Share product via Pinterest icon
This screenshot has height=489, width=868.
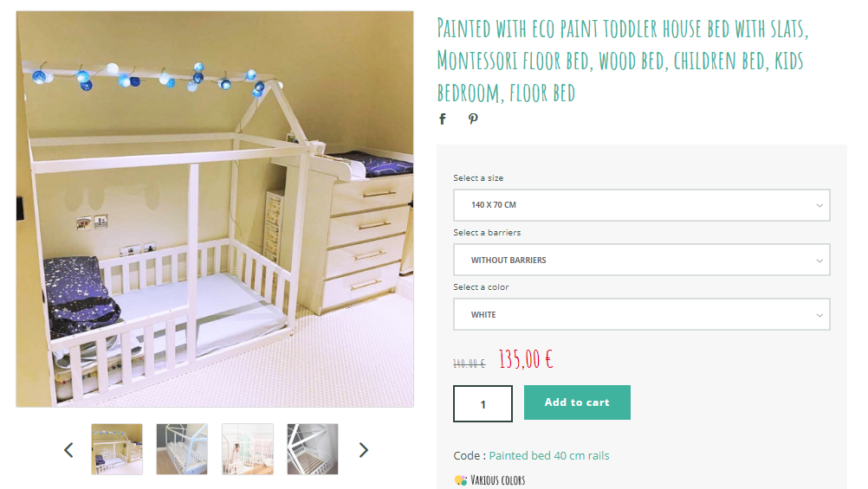[x=473, y=119]
